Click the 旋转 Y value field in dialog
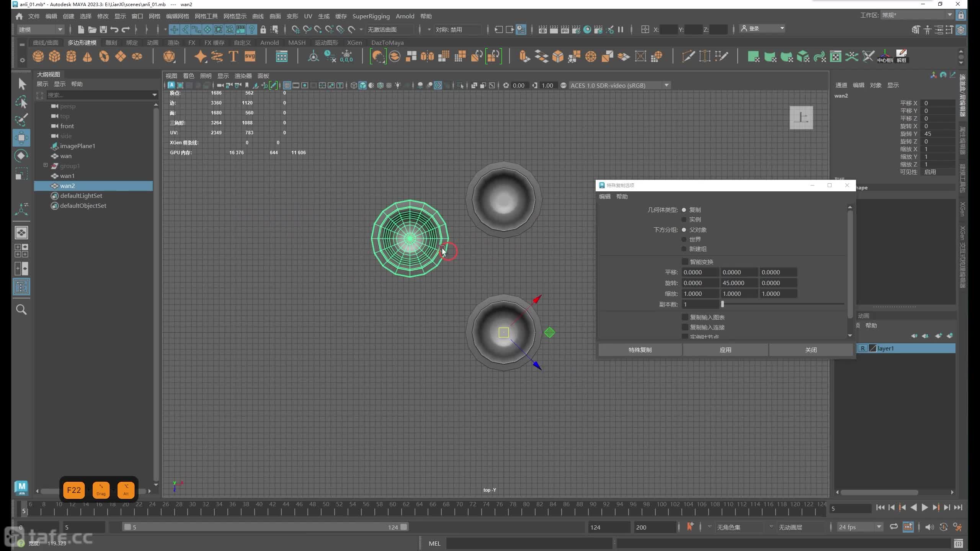This screenshot has height=551, width=980. (x=739, y=283)
